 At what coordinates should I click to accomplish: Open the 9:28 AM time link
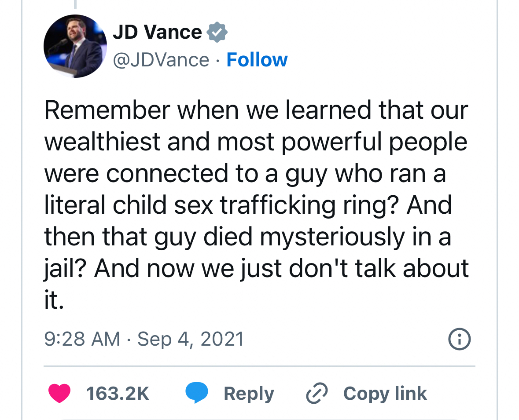point(82,339)
